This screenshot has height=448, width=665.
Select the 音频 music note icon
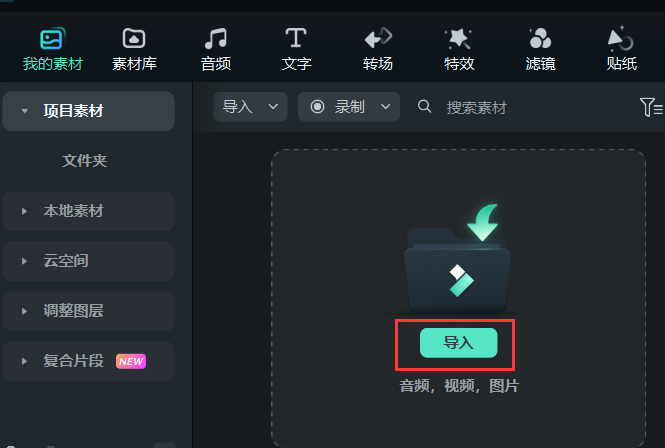click(215, 39)
